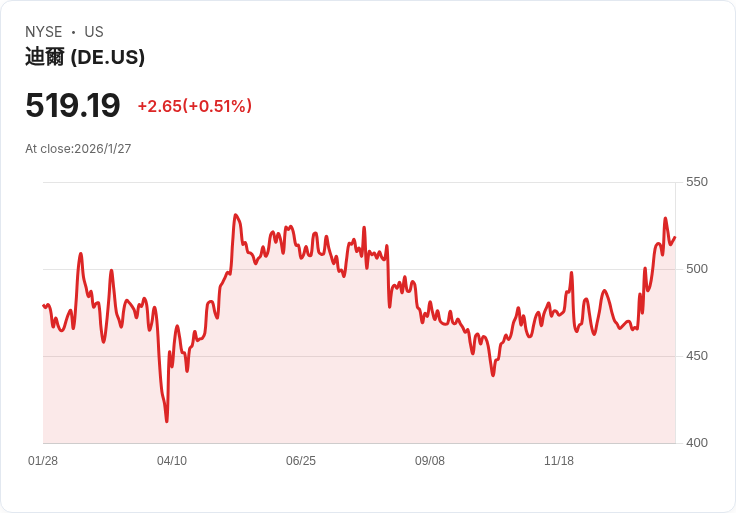Click the October low point on the chart
The width and height of the screenshot is (736, 513).
492,375
